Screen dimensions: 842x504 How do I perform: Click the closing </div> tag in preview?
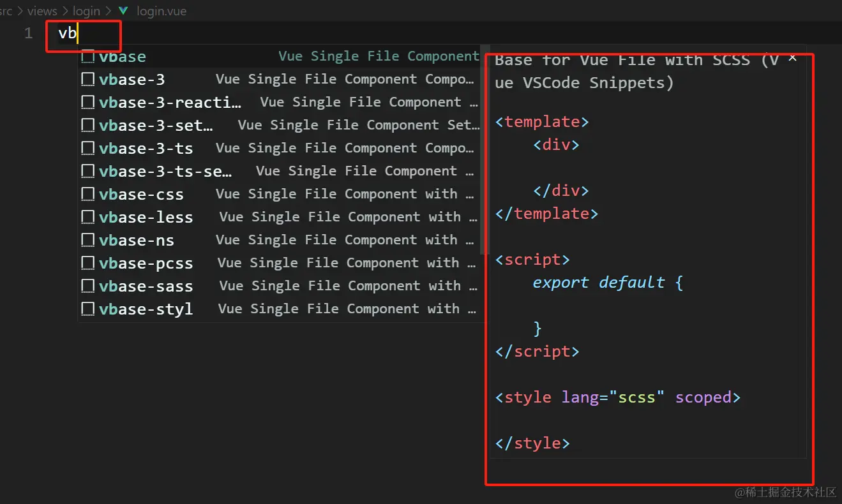point(561,191)
